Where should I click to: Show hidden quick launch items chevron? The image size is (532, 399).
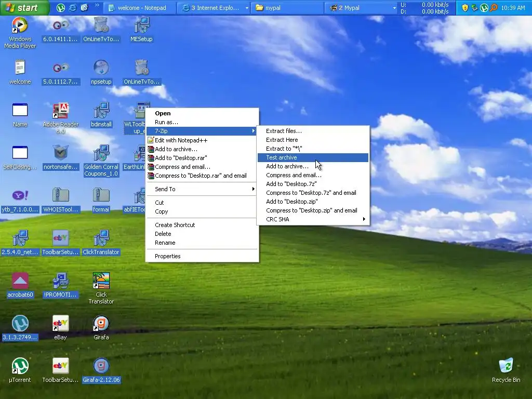(x=97, y=5)
